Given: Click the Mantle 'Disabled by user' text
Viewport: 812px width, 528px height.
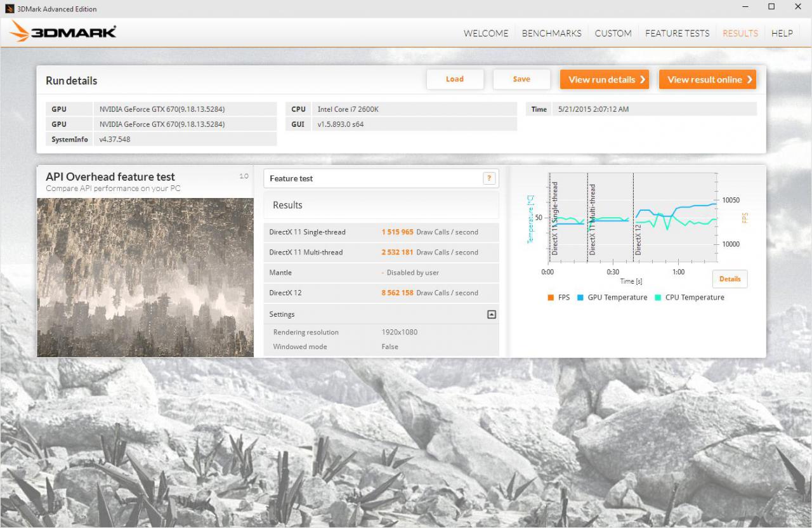Looking at the screenshot, I should tap(413, 273).
